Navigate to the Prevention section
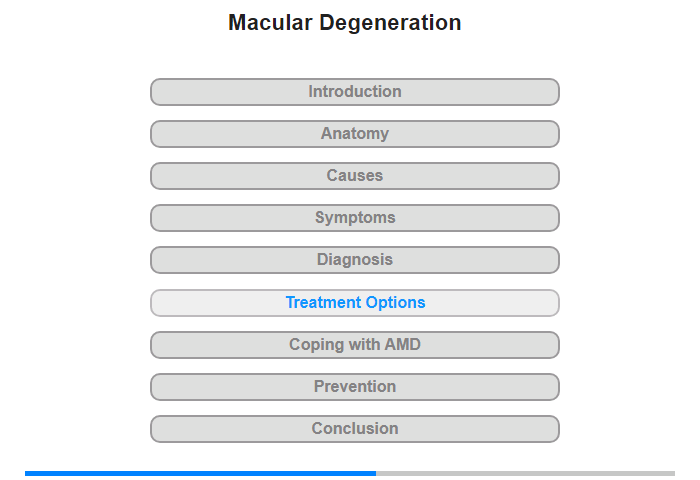 pos(355,387)
